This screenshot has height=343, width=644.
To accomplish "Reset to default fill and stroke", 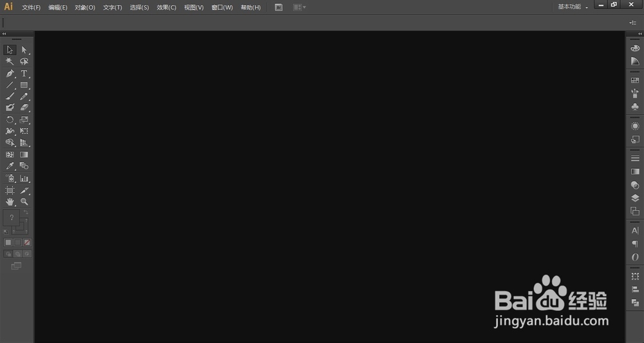I will click(6, 231).
